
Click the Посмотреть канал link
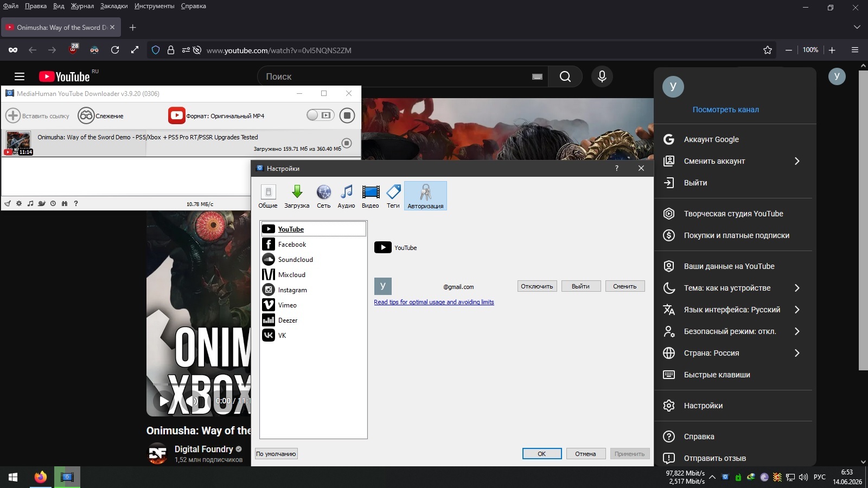[x=726, y=110]
